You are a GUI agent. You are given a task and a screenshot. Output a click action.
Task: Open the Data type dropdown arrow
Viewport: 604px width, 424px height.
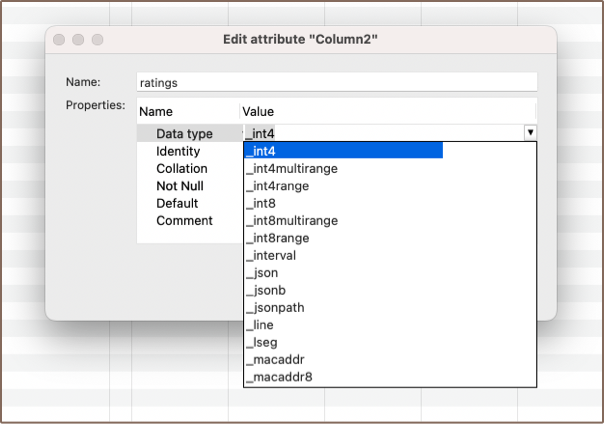click(530, 133)
